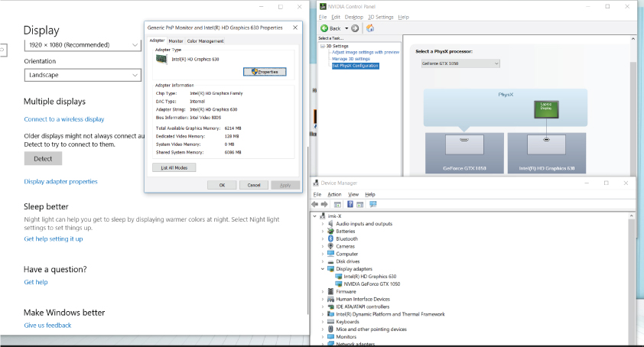Image resolution: width=644 pixels, height=347 pixels.
Task: Click GeForce GTX 1050 connector box in diagram
Action: coord(464,144)
